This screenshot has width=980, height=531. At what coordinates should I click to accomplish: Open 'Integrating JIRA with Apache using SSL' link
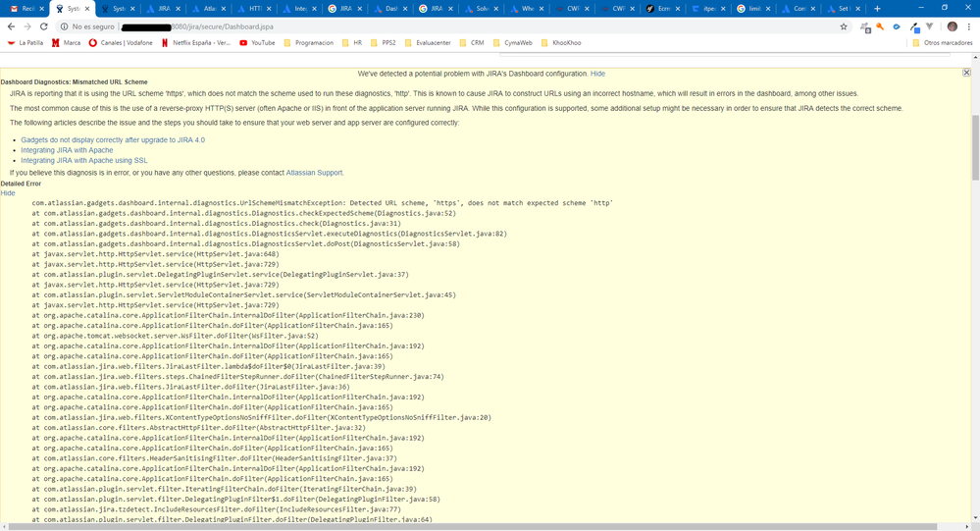click(x=83, y=160)
